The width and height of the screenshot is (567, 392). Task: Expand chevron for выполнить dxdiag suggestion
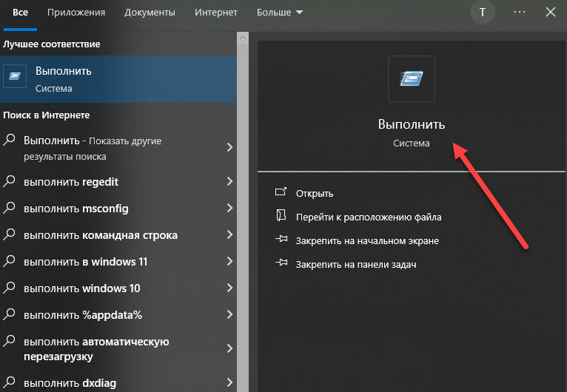pyautogui.click(x=229, y=383)
